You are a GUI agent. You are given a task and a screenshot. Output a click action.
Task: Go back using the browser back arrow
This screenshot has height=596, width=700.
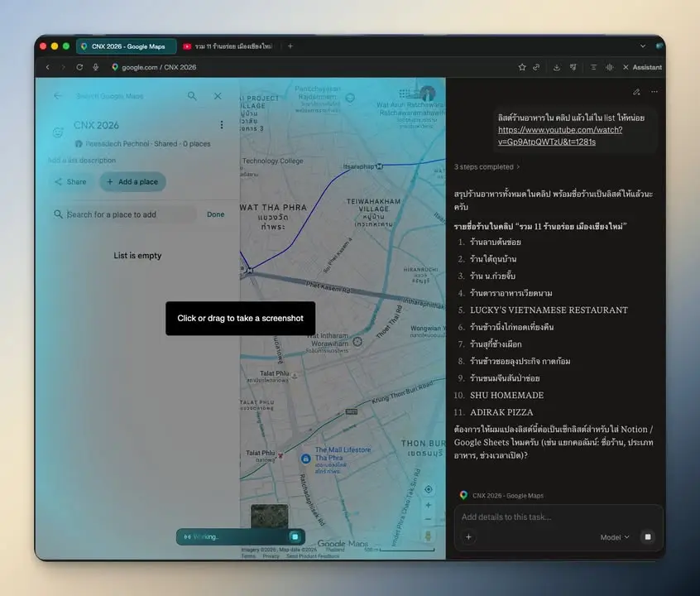48,67
